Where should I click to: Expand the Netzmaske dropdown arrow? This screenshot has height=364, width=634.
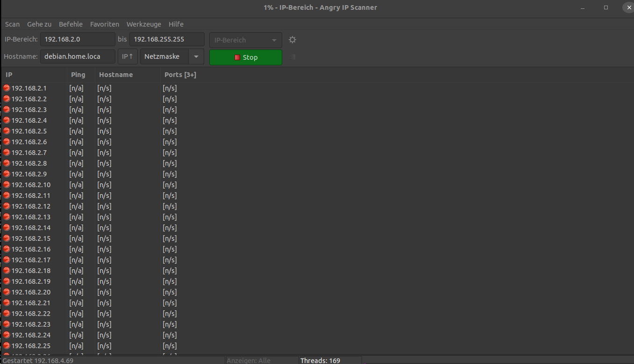click(x=196, y=56)
